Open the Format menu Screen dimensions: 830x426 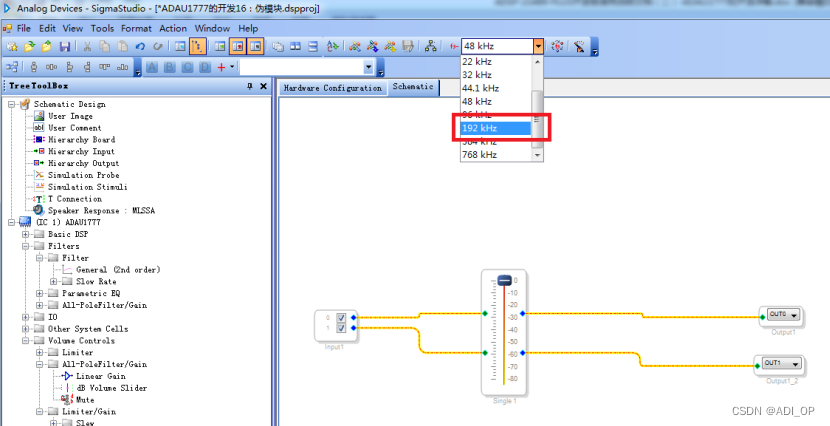[x=136, y=29]
